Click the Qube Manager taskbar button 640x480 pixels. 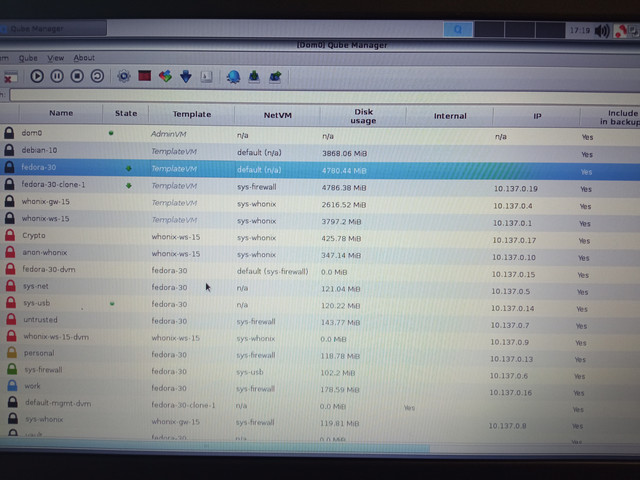tap(53, 29)
